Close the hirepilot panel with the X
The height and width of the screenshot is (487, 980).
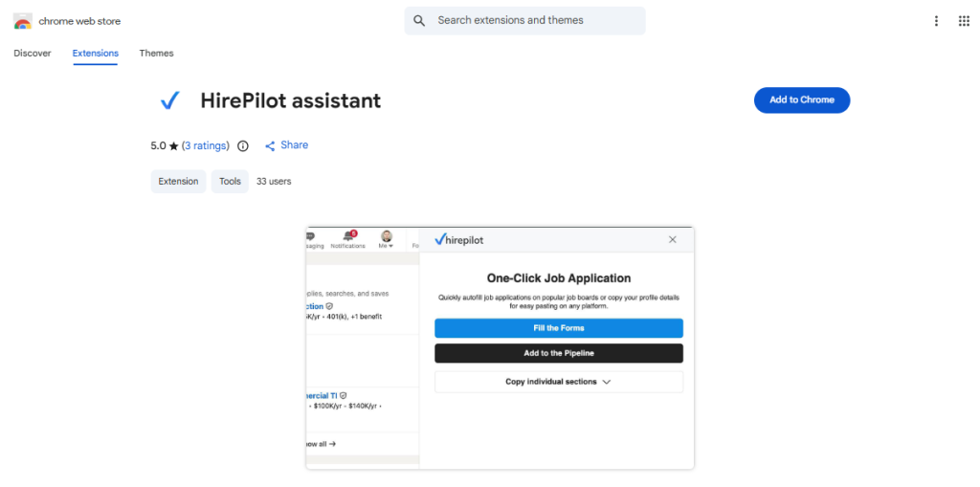pos(673,239)
